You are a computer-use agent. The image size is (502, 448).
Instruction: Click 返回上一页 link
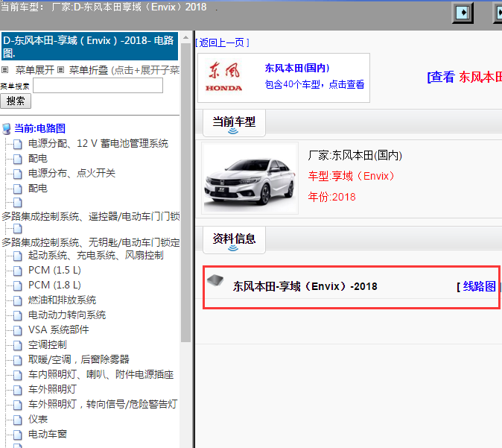(x=222, y=42)
